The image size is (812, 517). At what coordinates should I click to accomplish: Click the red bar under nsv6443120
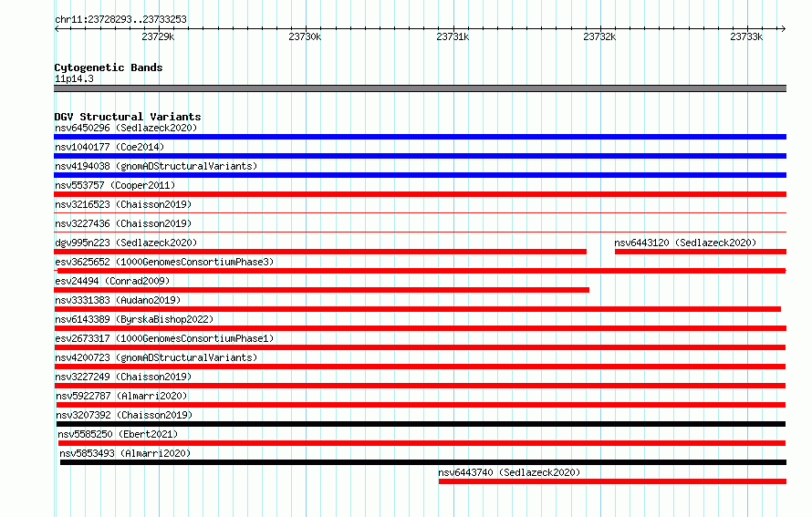[x=701, y=252]
